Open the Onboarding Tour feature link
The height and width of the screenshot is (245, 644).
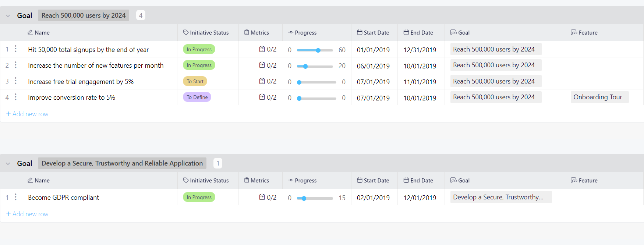click(x=599, y=97)
